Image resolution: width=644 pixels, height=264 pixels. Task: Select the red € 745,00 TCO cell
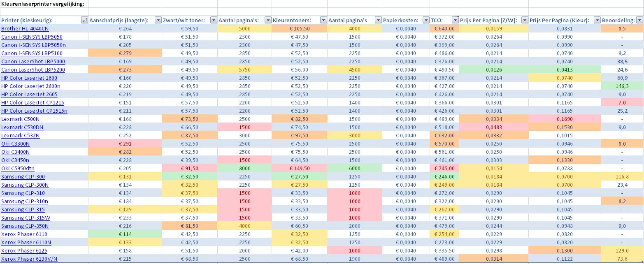click(x=444, y=169)
